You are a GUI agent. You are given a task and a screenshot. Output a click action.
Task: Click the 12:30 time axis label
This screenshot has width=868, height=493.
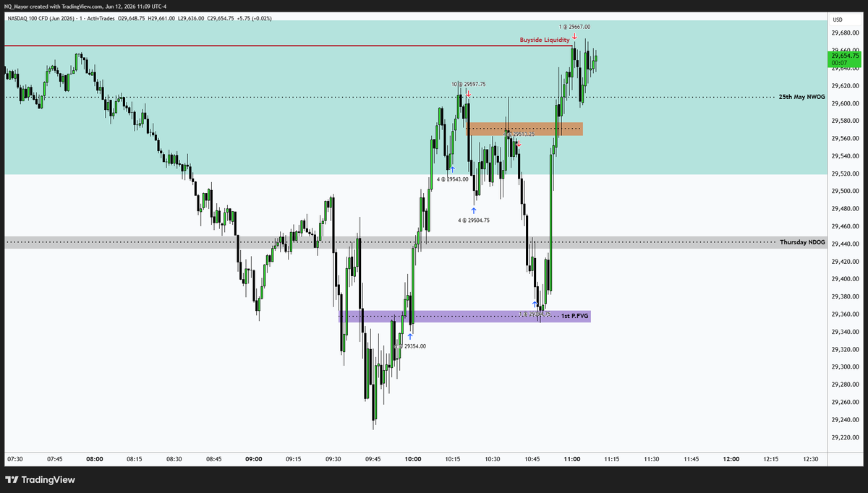point(810,459)
